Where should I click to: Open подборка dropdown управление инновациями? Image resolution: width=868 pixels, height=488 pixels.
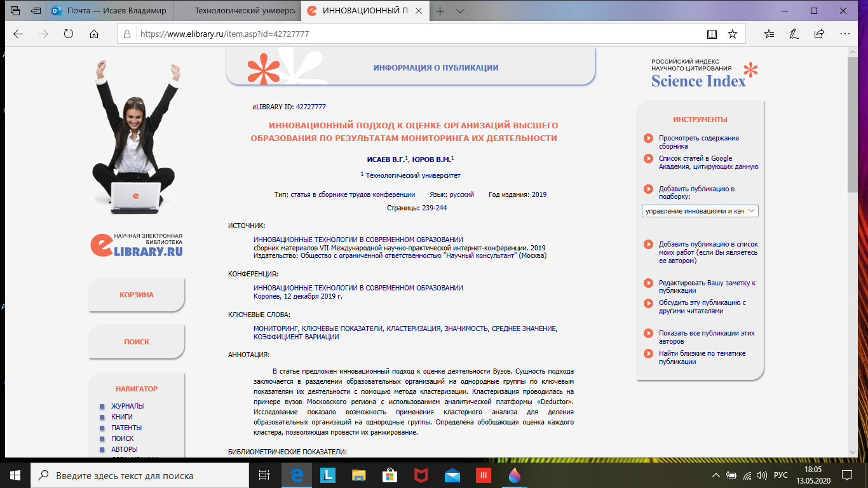pos(700,211)
